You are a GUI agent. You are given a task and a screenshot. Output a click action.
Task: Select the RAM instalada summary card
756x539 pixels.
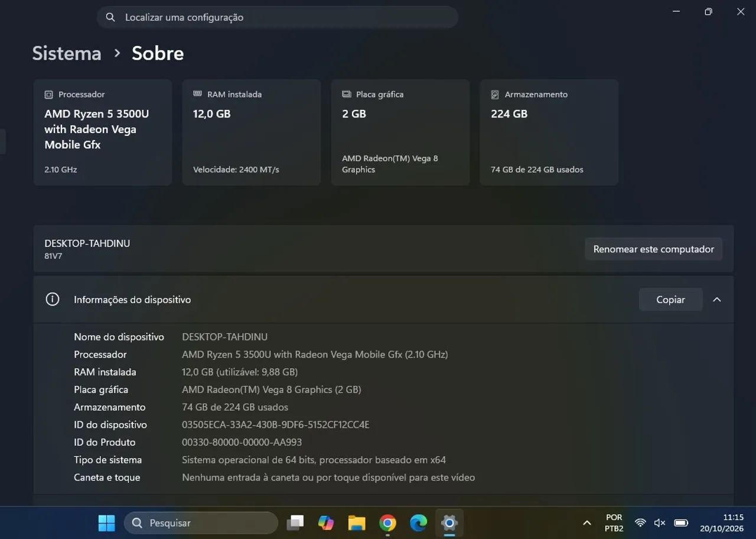click(252, 132)
